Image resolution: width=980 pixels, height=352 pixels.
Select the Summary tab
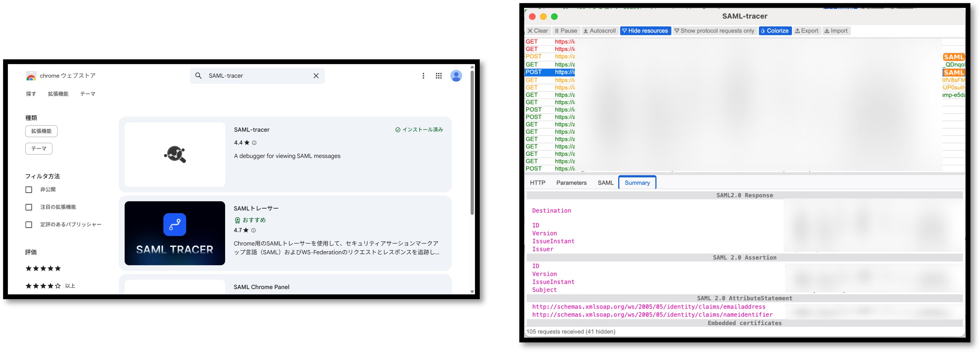click(x=637, y=183)
